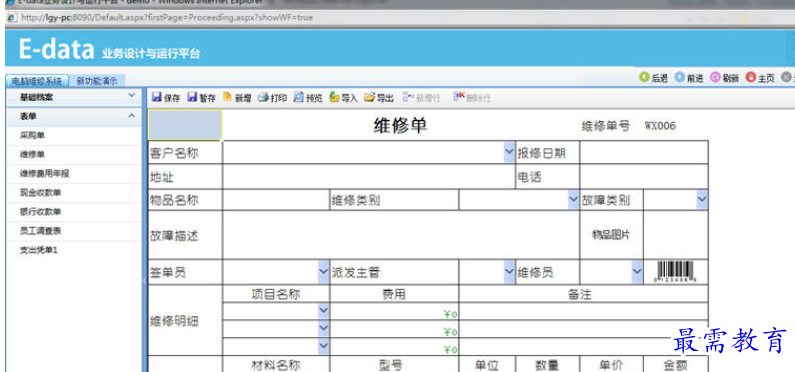Switch to 新功能演示 tab
Screen dimensions: 795x372
97,81
